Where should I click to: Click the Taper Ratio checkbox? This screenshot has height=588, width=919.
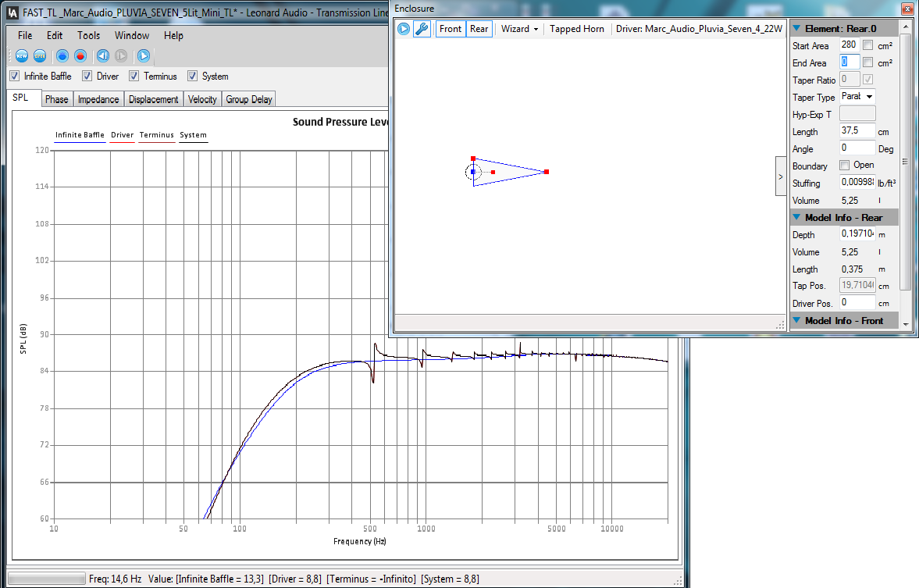(868, 79)
